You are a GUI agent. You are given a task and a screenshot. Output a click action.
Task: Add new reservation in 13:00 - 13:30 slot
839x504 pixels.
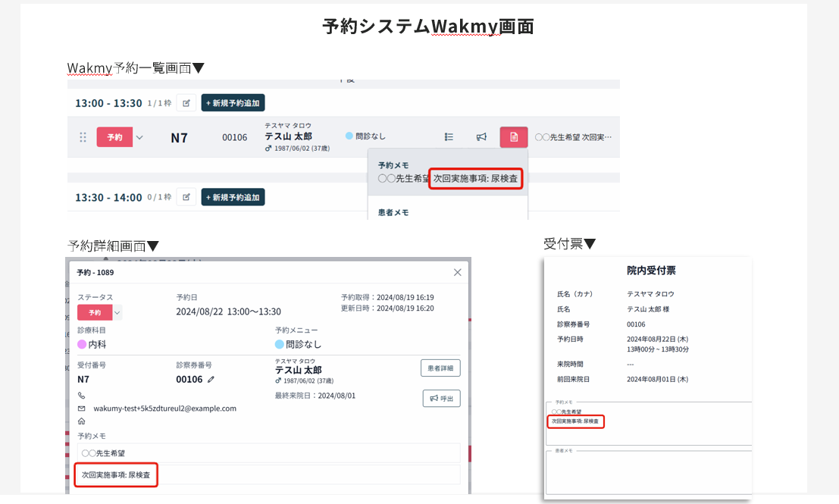233,103
